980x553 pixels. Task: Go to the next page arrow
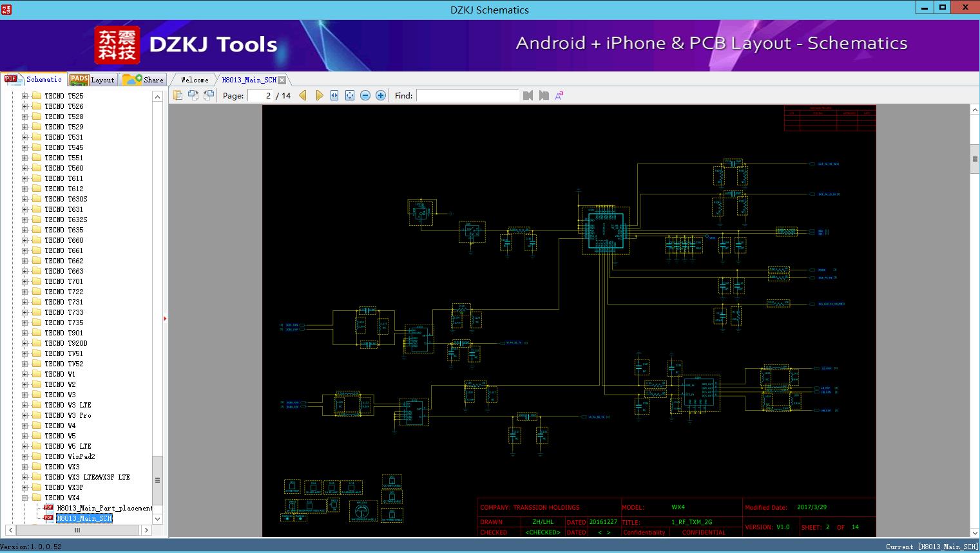point(319,95)
